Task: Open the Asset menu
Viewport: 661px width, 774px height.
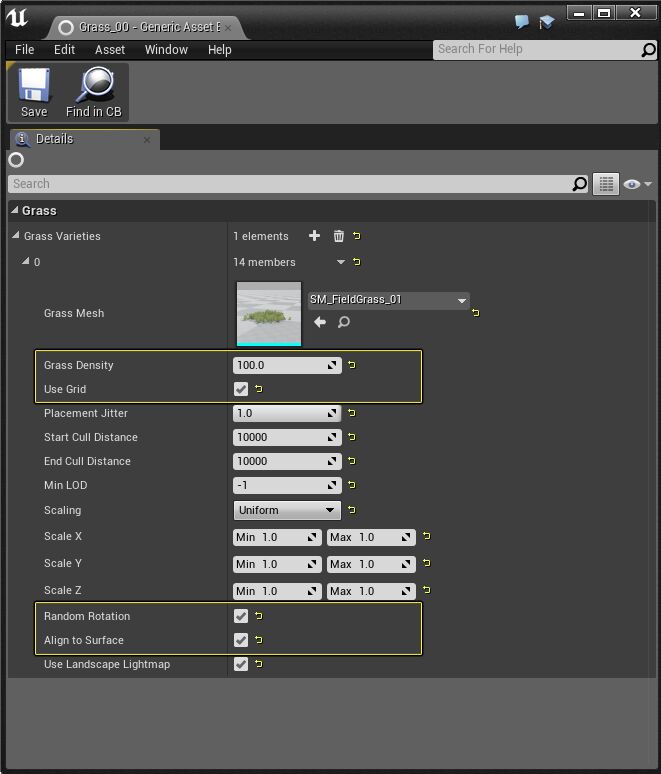Action: tap(110, 49)
